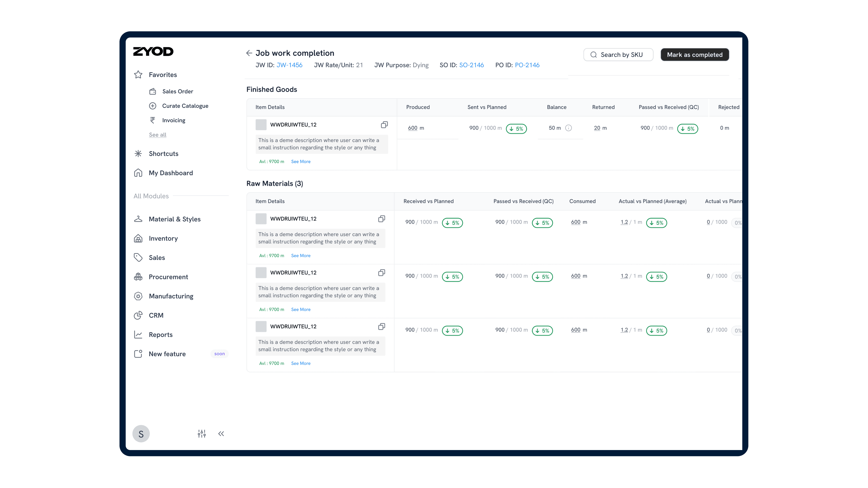Screen dimensions: 868x488
Task: Copy SKU of third raw material item
Action: coord(381,327)
